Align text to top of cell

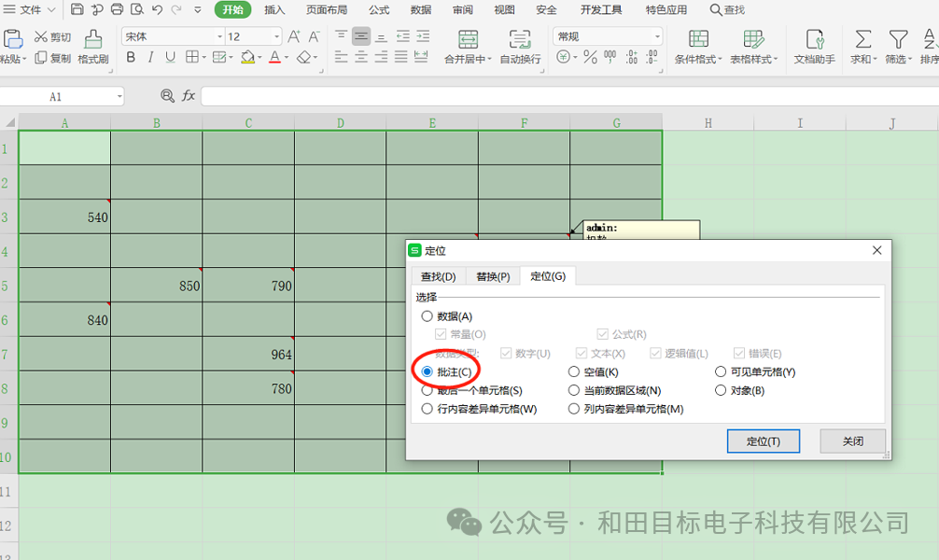[341, 36]
